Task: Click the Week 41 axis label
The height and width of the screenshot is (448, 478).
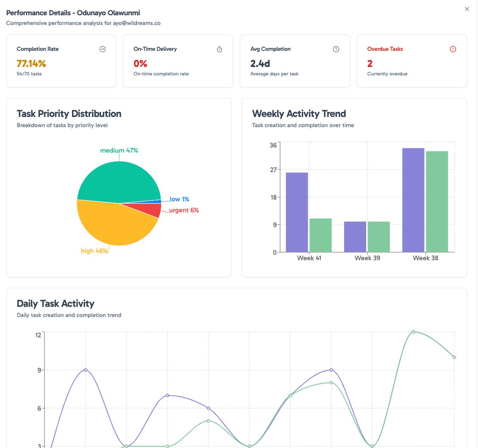Action: tap(309, 258)
